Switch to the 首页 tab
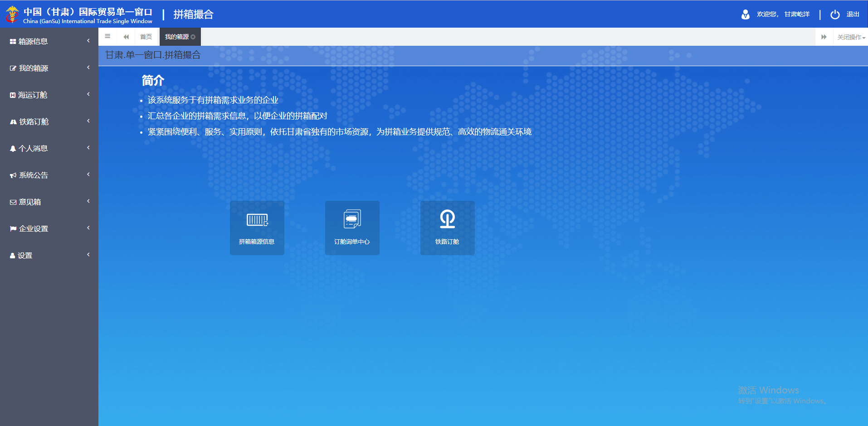This screenshot has height=426, width=868. pos(146,37)
